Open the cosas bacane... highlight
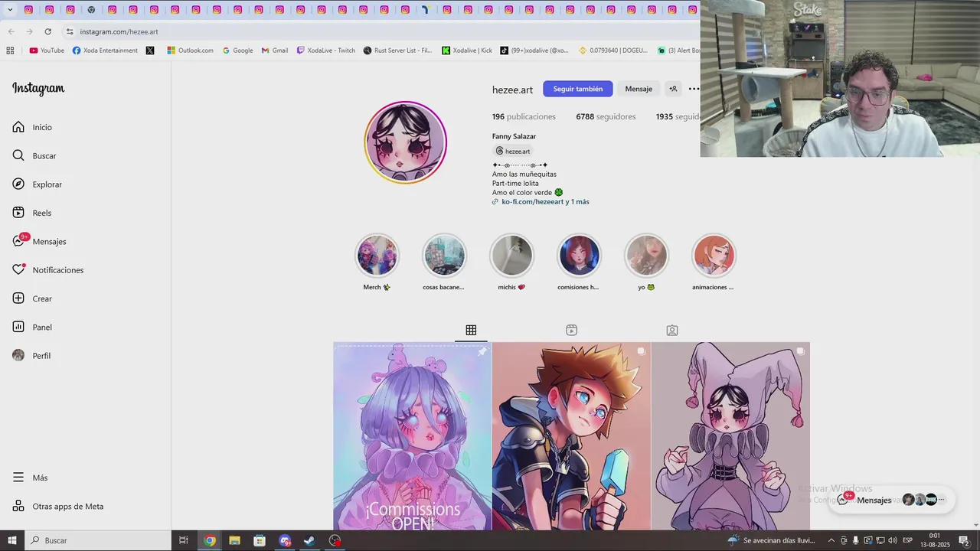This screenshot has height=551, width=980. tap(444, 256)
